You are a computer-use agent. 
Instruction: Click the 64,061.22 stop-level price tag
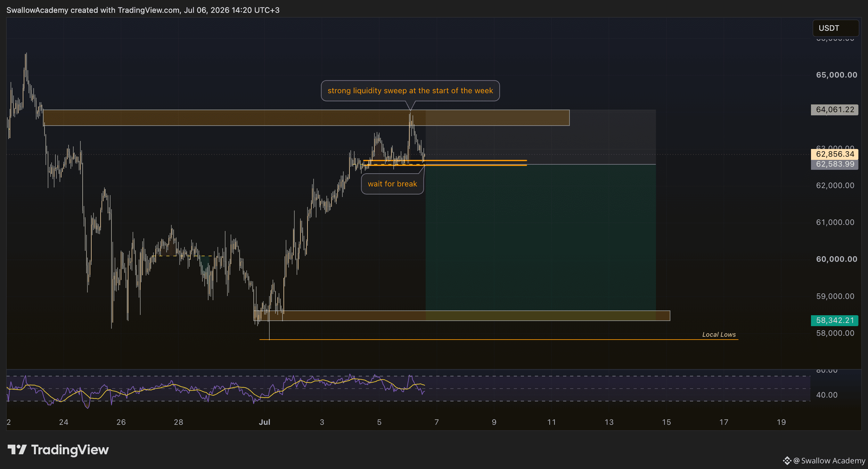[x=835, y=110]
